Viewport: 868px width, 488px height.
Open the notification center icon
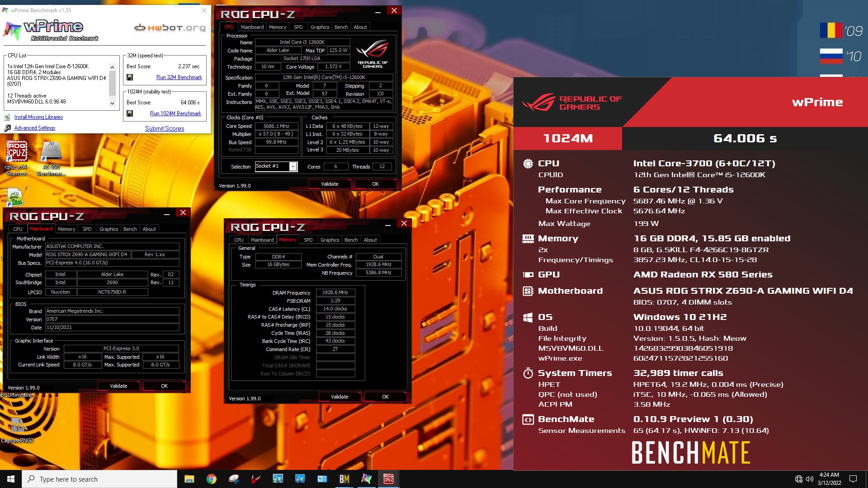click(853, 479)
